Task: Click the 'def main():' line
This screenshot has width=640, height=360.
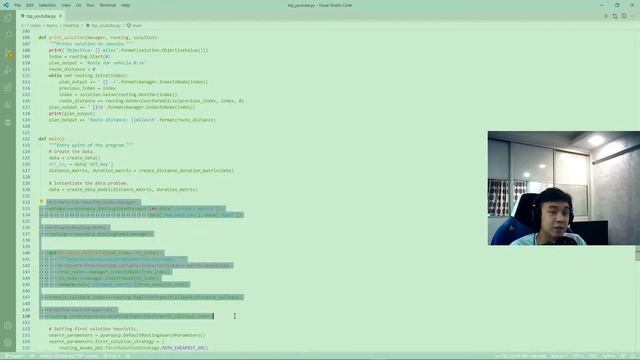Action: pos(52,139)
